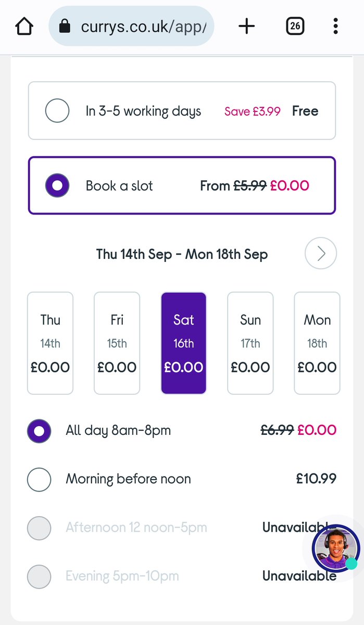364x625 pixels.
Task: Open live chat agent avatar
Action: [336, 548]
